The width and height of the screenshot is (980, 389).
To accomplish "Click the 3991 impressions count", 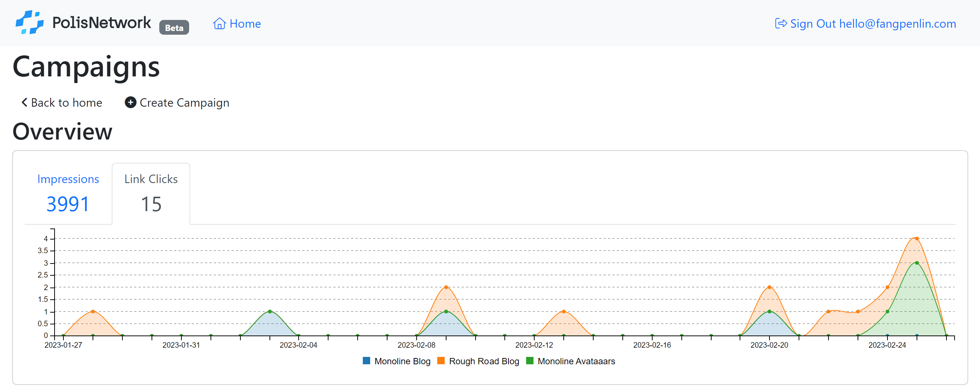I will [68, 204].
